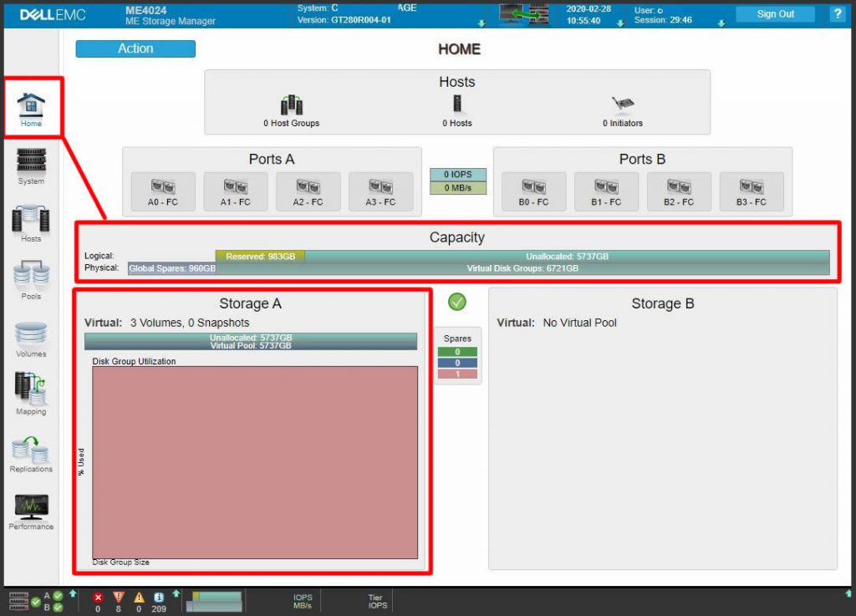The image size is (856, 616).
Task: Expand the system information arrow
Action: tap(481, 23)
